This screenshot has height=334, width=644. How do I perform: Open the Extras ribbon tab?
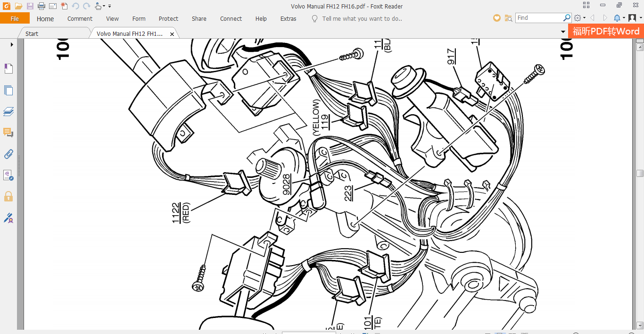point(289,19)
